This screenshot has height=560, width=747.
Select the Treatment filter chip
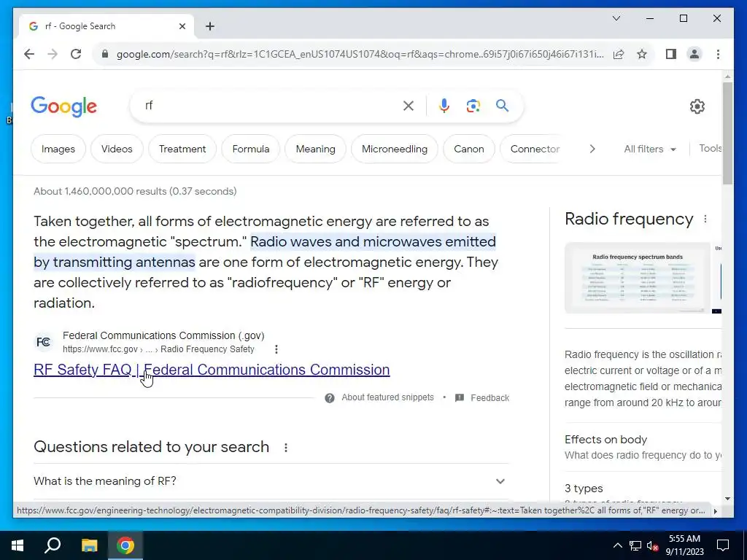point(182,149)
